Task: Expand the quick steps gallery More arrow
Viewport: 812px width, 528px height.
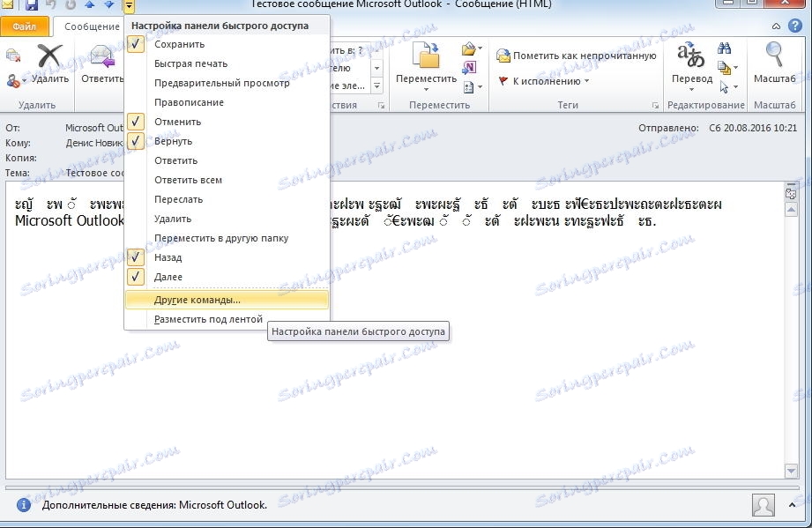Action: [x=377, y=86]
